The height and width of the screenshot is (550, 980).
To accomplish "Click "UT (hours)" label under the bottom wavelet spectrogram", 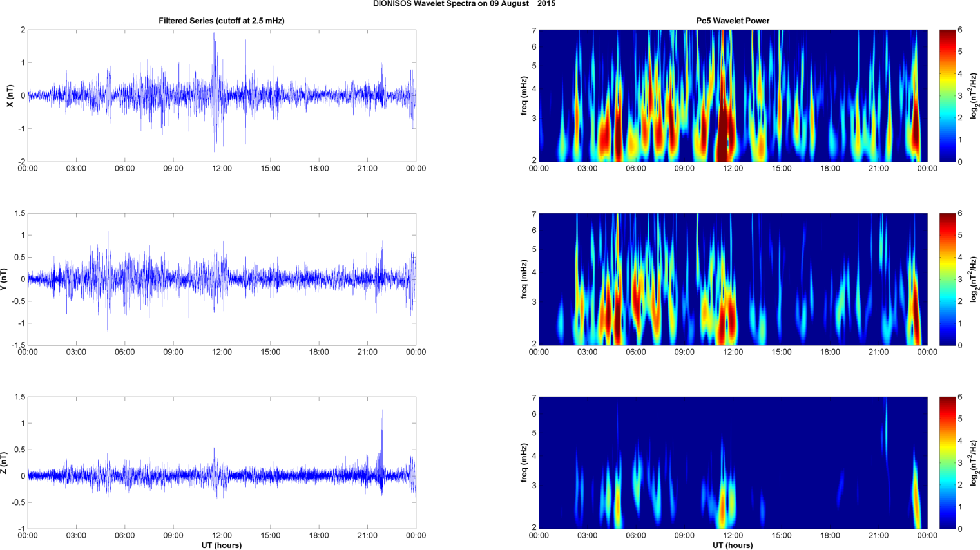I will [733, 545].
